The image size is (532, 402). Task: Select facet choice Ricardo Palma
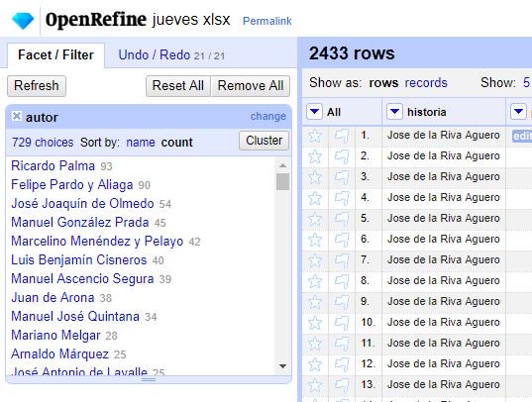click(x=53, y=166)
